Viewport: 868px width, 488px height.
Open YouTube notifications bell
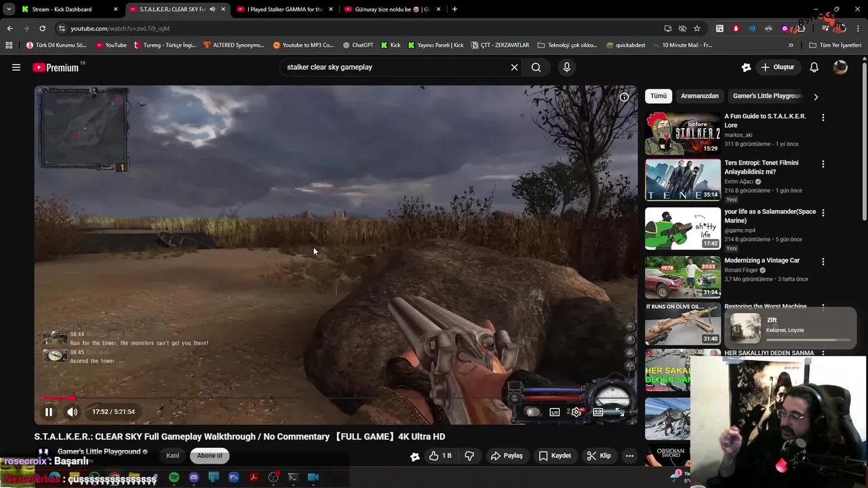[x=814, y=67]
